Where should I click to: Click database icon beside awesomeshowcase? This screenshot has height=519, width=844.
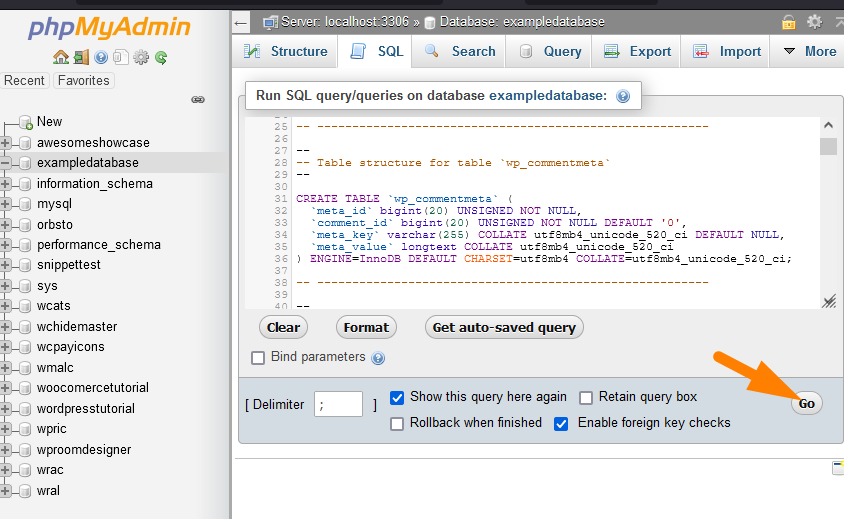[25, 143]
